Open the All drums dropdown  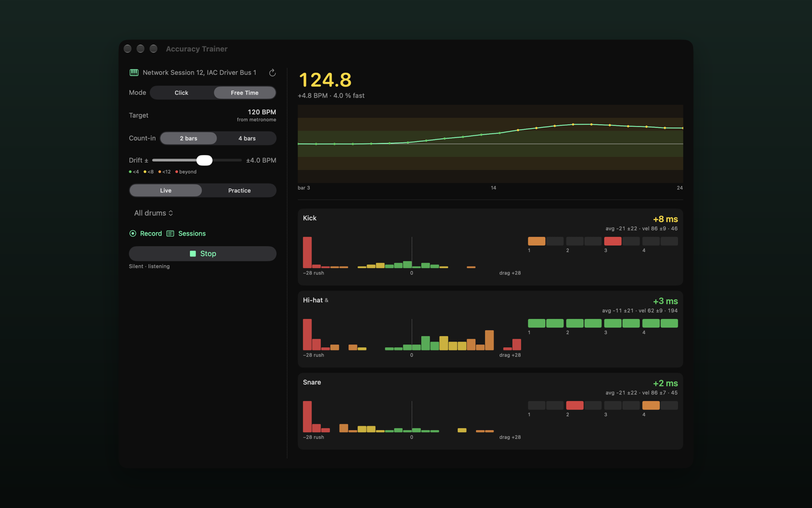point(153,213)
